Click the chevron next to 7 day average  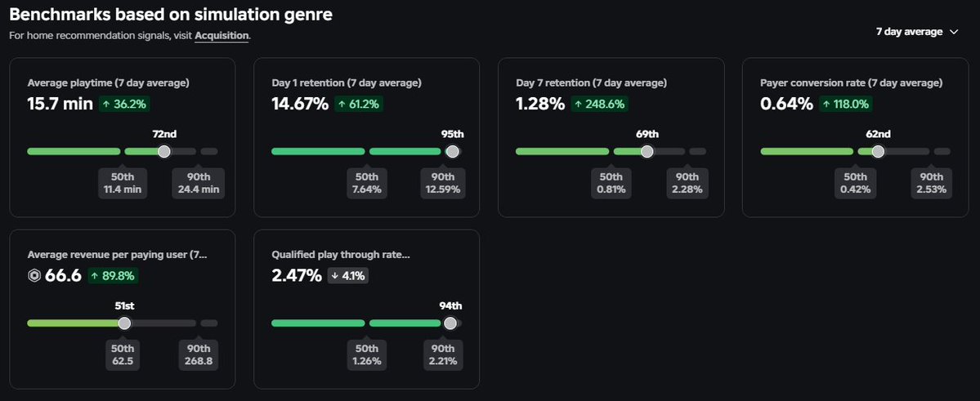click(953, 33)
